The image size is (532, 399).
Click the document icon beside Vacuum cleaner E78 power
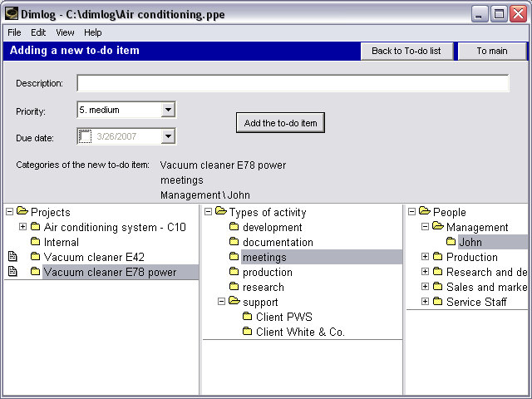click(x=12, y=272)
